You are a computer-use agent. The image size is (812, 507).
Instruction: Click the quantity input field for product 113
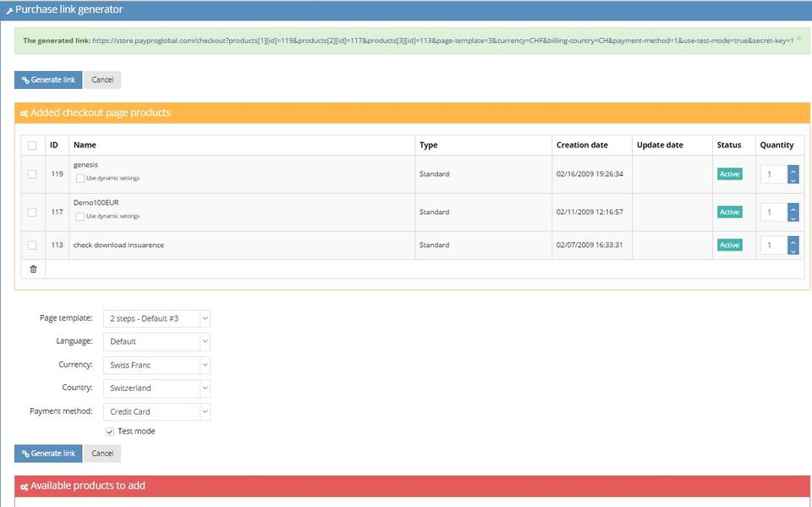coord(772,245)
